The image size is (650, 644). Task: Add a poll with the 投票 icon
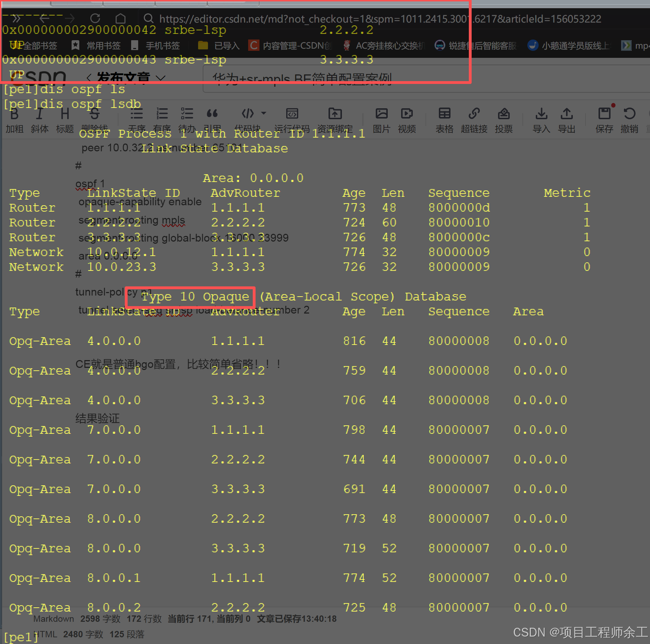point(504,120)
